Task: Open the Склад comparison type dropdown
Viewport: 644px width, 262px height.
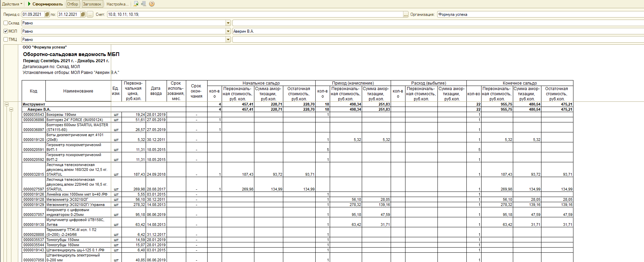Action: point(228,23)
